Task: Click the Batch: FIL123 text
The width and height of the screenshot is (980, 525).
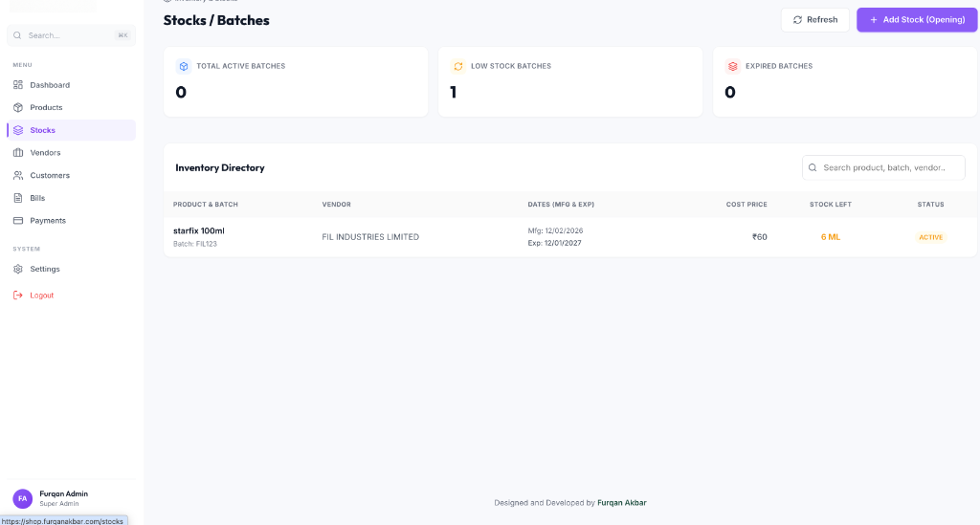Action: (x=195, y=244)
